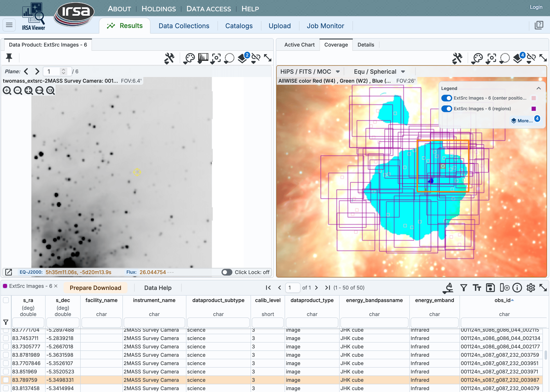Click the center position pink swatch
550x392 pixels.
tap(533, 98)
